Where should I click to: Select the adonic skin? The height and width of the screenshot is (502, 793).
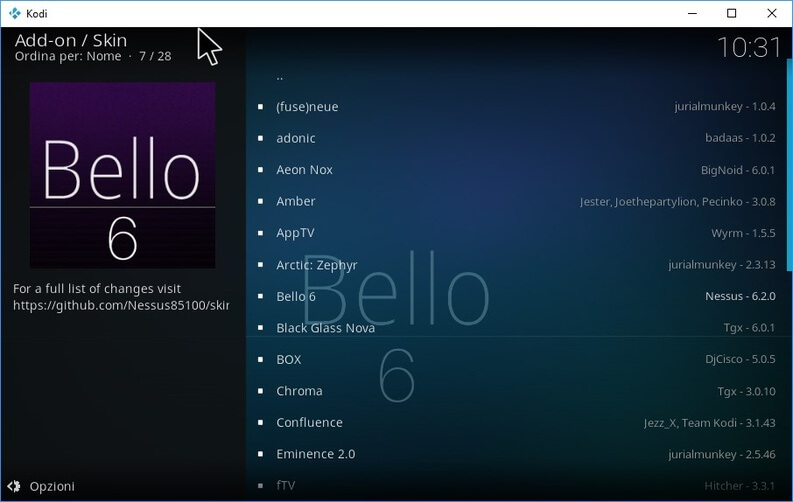pyautogui.click(x=516, y=138)
